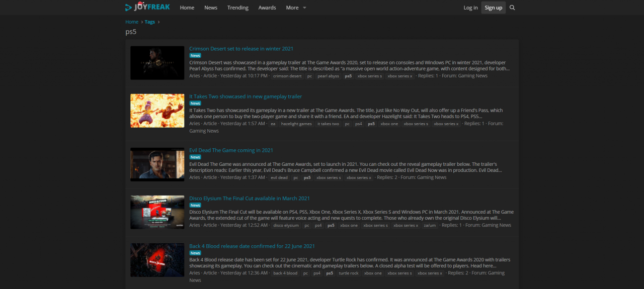Open Gaming News forum in Disco Elysium row
Image resolution: width=644 pixels, height=289 pixels.
click(496, 226)
